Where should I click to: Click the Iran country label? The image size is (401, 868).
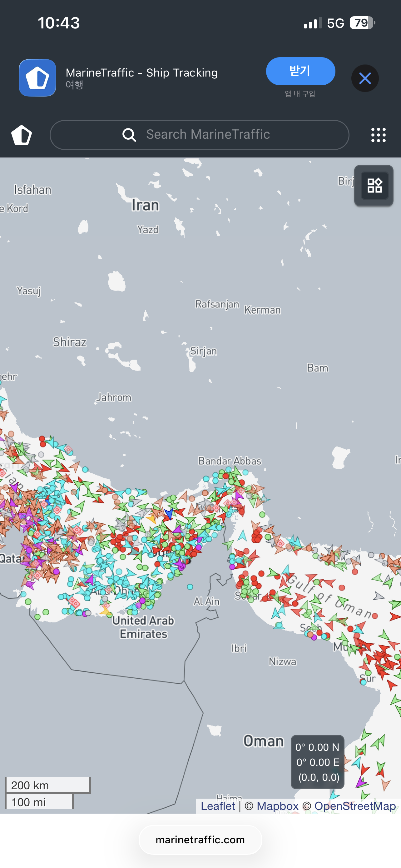click(145, 205)
